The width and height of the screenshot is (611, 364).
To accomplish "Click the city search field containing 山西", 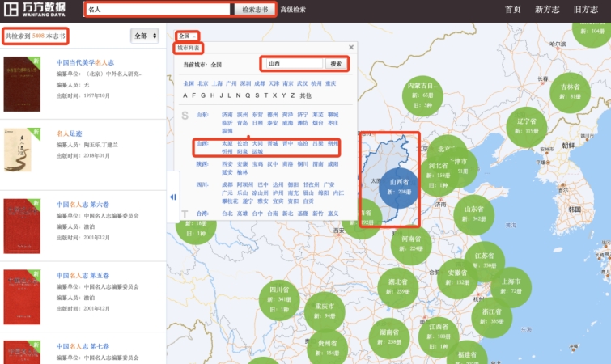I will pyautogui.click(x=295, y=63).
